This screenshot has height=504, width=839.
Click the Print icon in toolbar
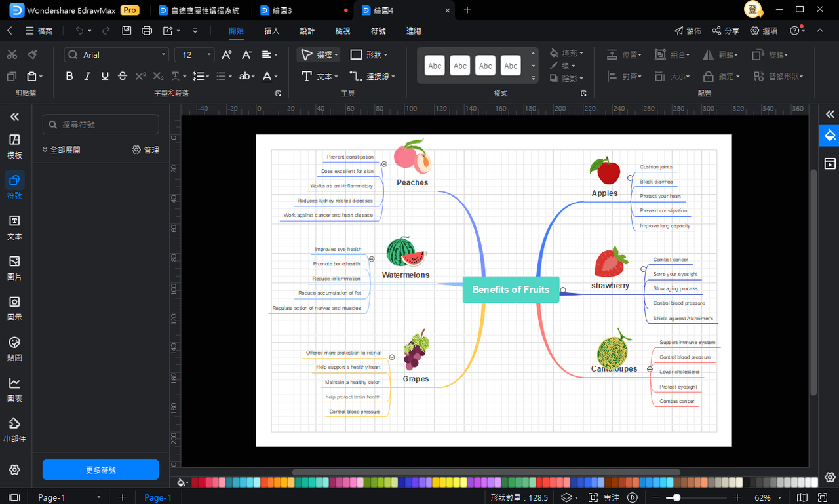(147, 31)
